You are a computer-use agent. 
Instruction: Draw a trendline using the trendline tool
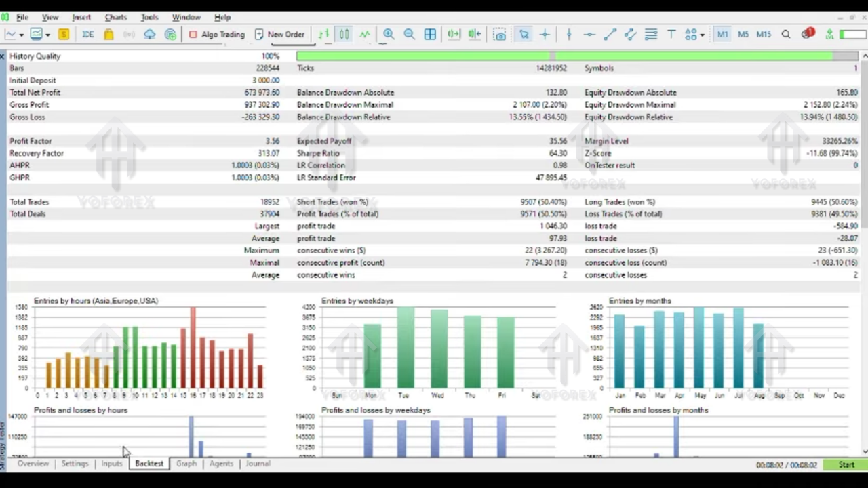tap(610, 35)
